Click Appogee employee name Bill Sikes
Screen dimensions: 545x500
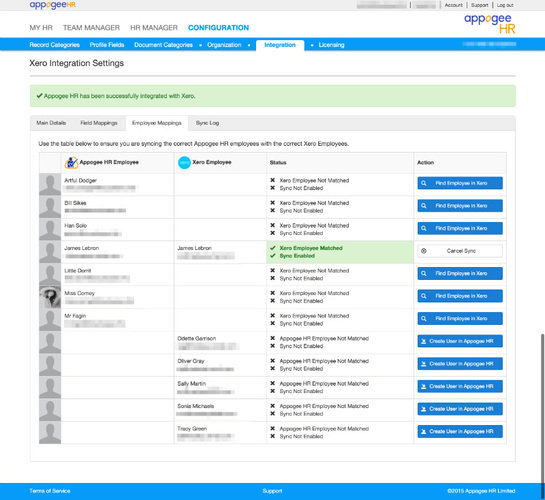coord(75,203)
